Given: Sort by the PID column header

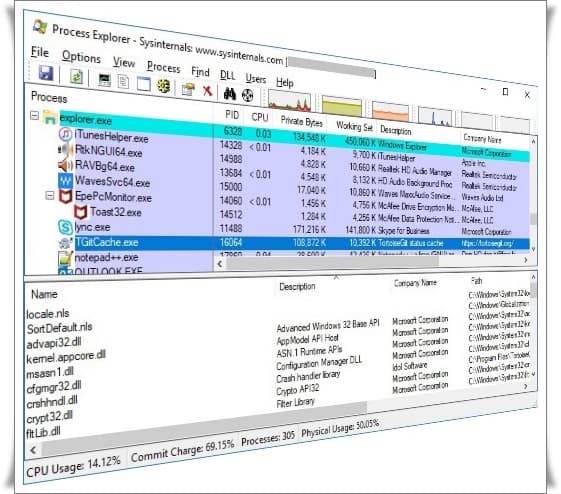Looking at the screenshot, I should click(x=232, y=115).
